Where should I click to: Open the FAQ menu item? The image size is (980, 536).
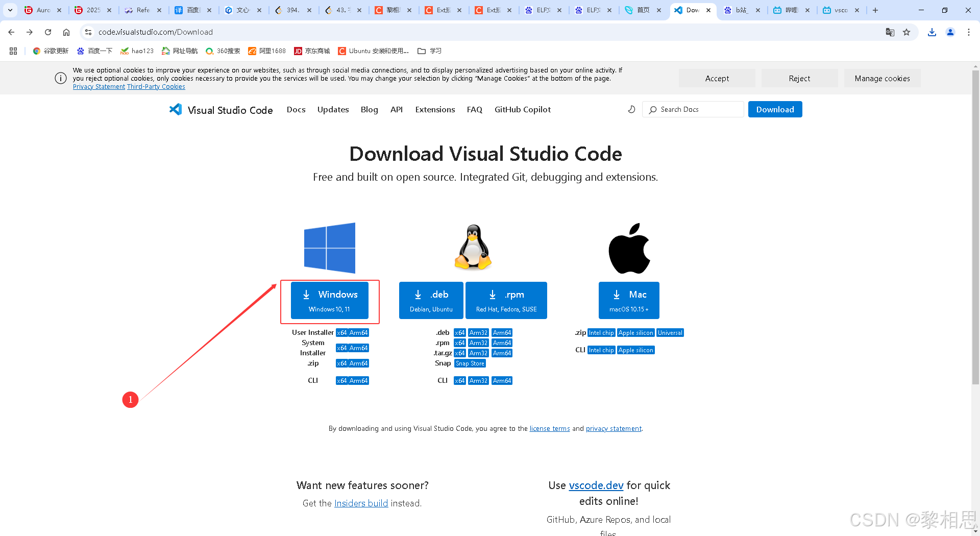tap(475, 109)
